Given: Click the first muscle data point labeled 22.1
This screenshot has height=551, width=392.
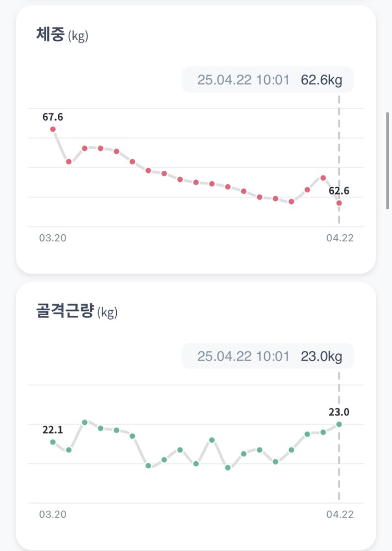Looking at the screenshot, I should (x=53, y=441).
